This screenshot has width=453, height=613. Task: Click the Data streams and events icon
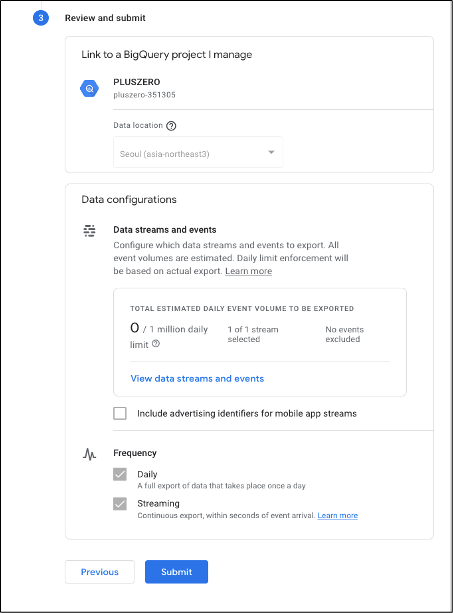point(90,231)
